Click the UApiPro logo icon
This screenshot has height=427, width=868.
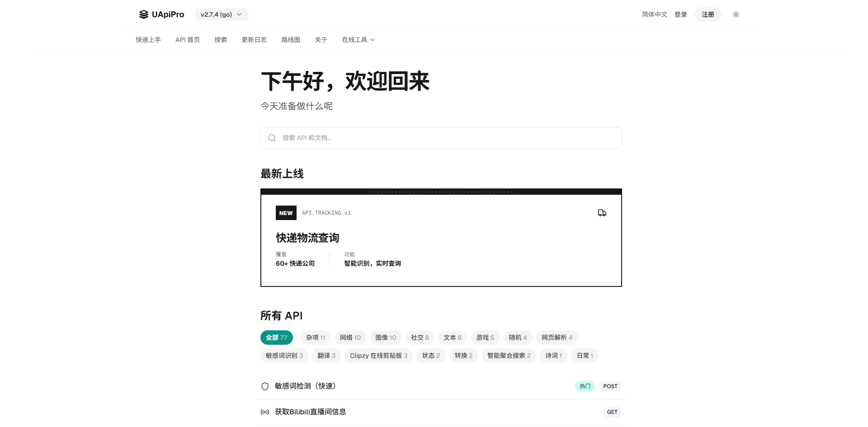pyautogui.click(x=143, y=14)
